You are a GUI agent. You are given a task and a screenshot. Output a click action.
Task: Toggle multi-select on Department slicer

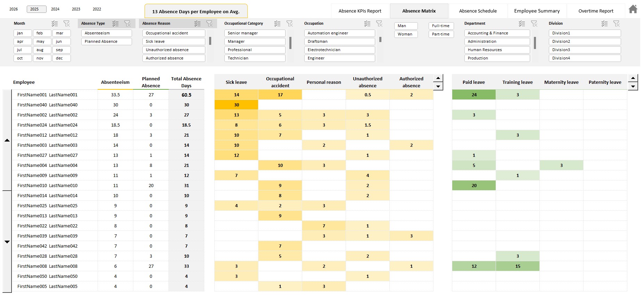point(522,24)
